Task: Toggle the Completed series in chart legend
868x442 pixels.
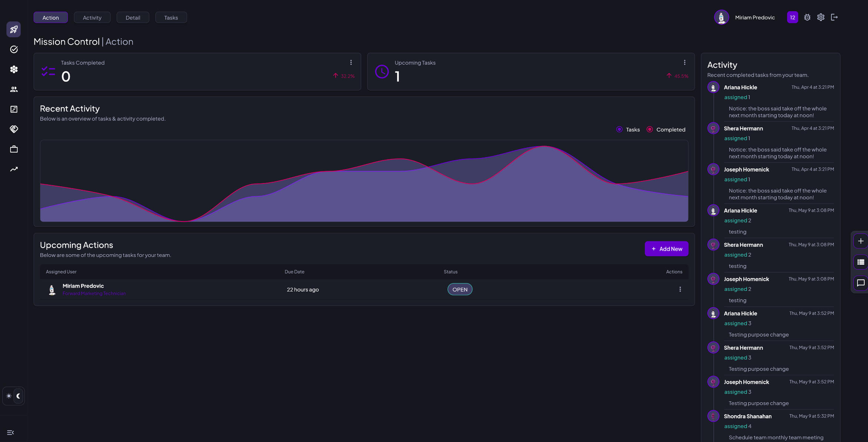Action: coord(666,130)
